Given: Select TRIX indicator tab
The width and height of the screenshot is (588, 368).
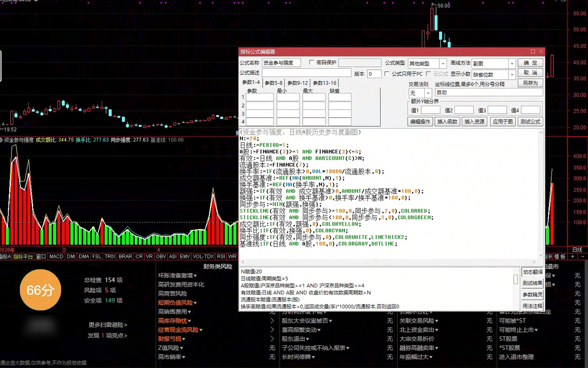Looking at the screenshot, I should coord(110,257).
